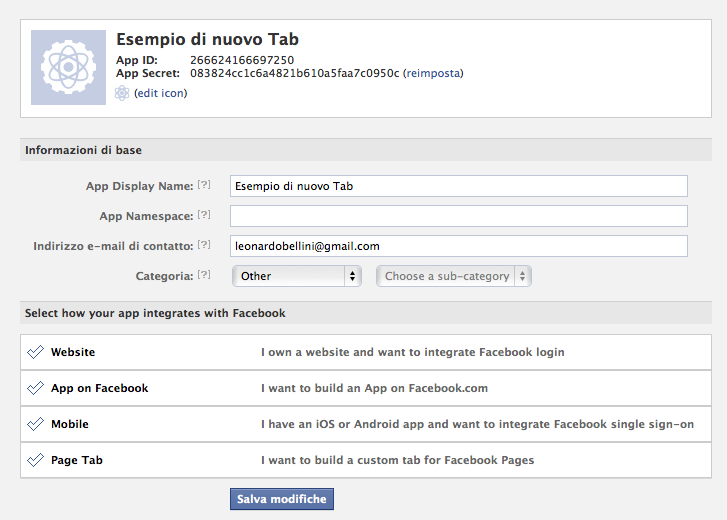Toggle the Mobile checkmark icon
Viewport: 727px width, 520px height.
pyautogui.click(x=35, y=424)
